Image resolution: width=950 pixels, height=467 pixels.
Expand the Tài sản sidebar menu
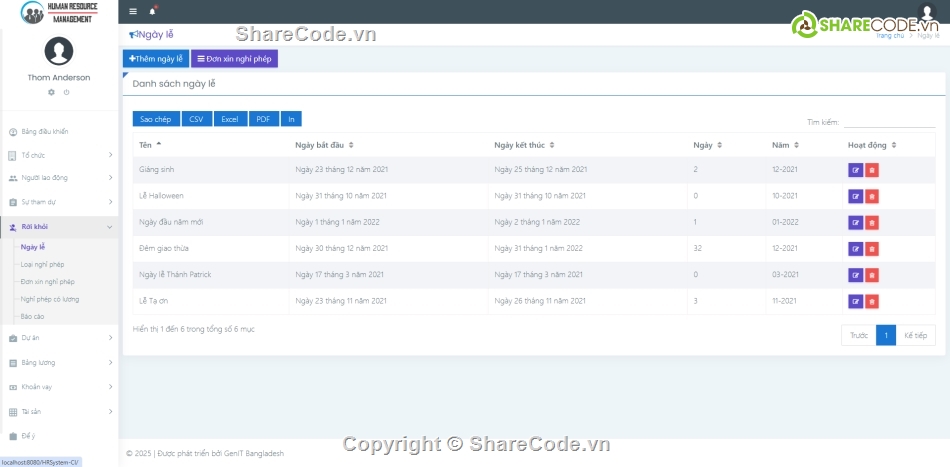coord(59,411)
